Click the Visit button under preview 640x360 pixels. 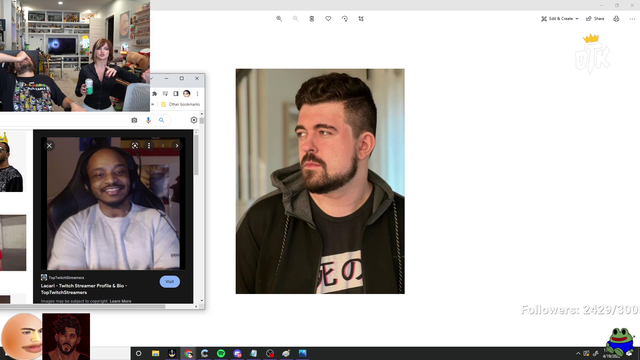(x=170, y=282)
